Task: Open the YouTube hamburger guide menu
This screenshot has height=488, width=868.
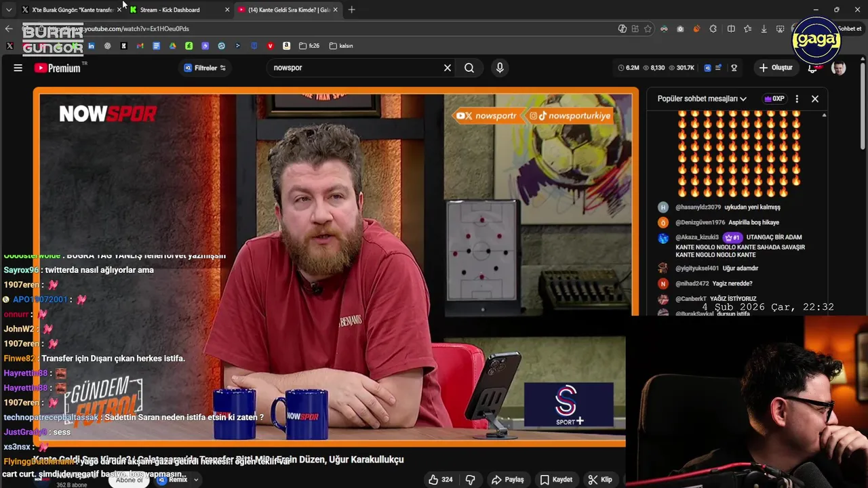Action: (18, 68)
